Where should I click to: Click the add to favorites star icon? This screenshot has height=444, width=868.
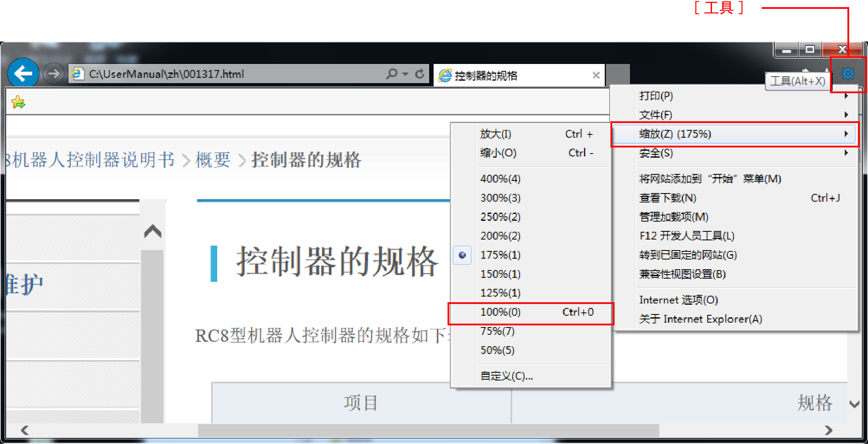tap(18, 102)
